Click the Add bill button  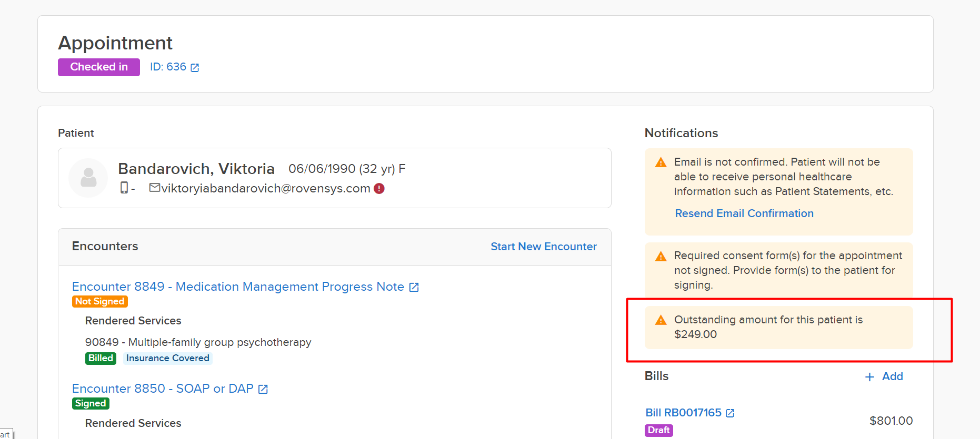pos(884,376)
